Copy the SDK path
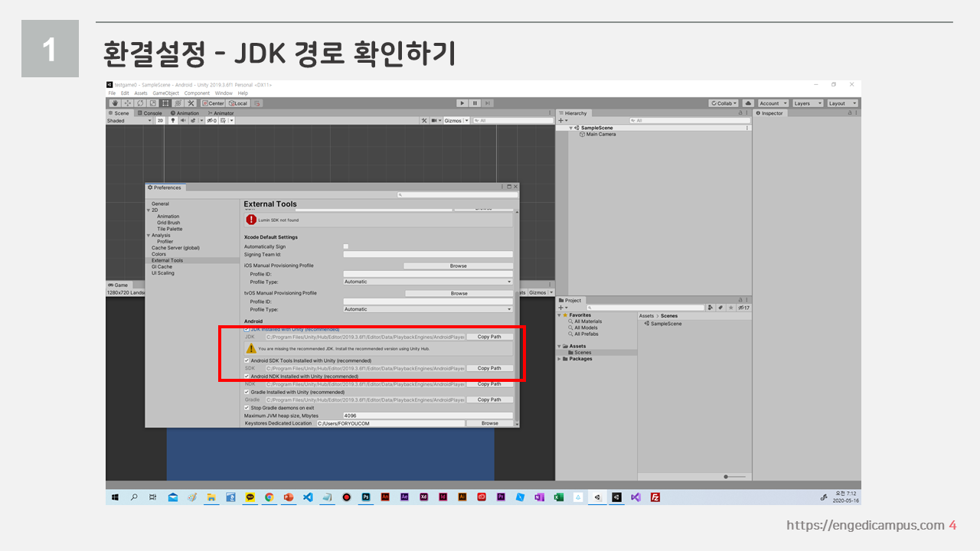This screenshot has width=980, height=551. (x=489, y=368)
